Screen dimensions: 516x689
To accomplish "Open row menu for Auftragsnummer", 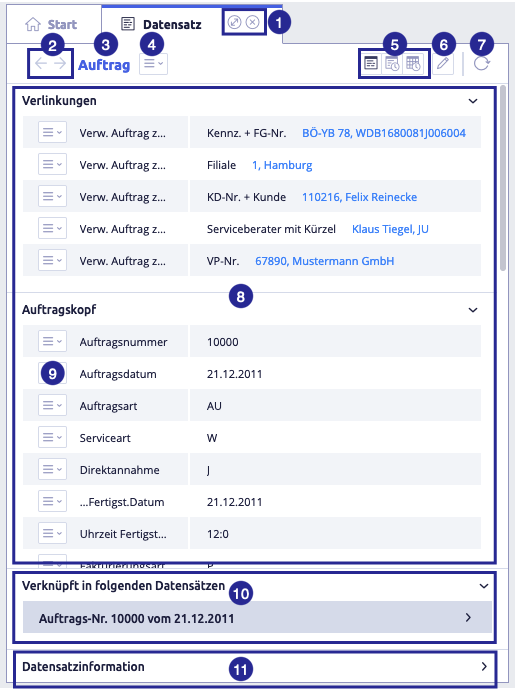I will [52, 341].
